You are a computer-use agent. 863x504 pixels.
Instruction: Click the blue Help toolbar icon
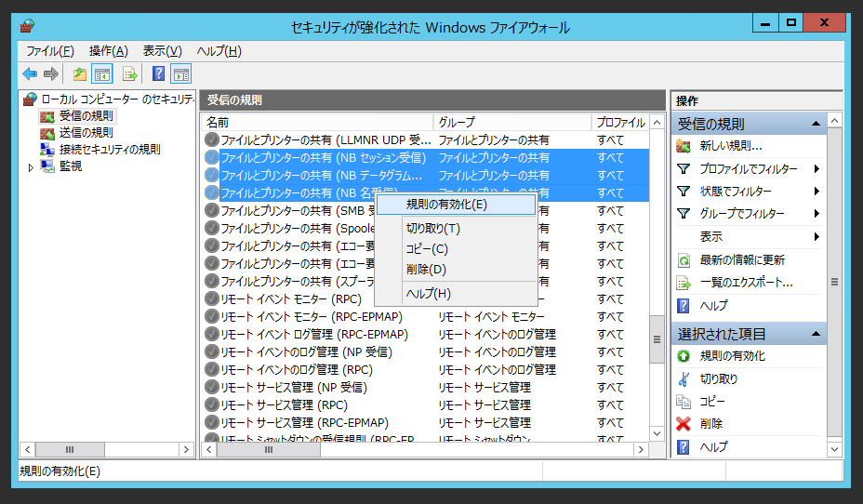158,73
